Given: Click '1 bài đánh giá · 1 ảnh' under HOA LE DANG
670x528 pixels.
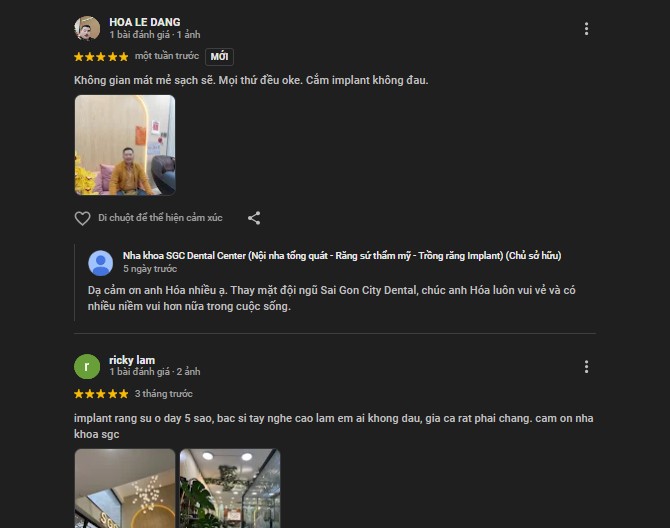Looking at the screenshot, I should click(155, 35).
